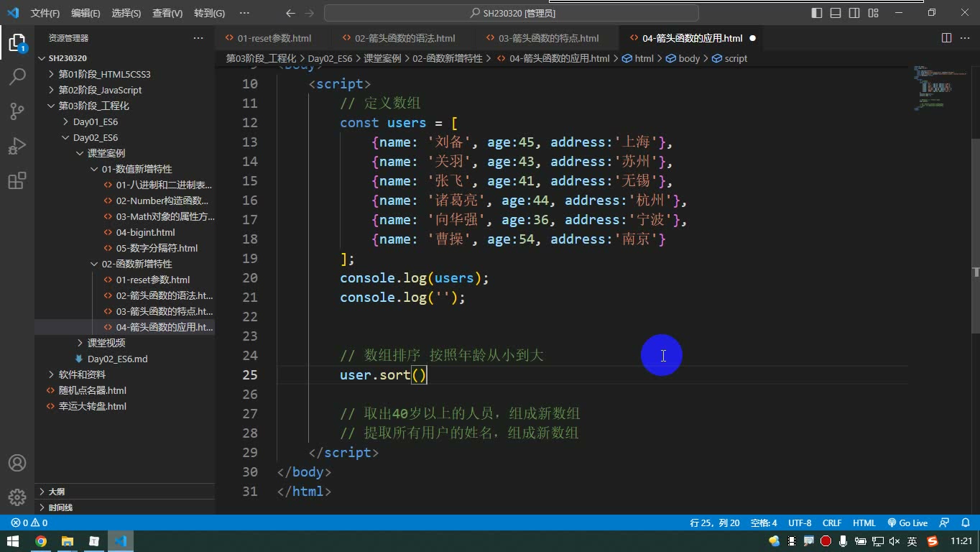Viewport: 980px width, 552px height.
Task: Open the Search view in activity bar
Action: [x=17, y=76]
